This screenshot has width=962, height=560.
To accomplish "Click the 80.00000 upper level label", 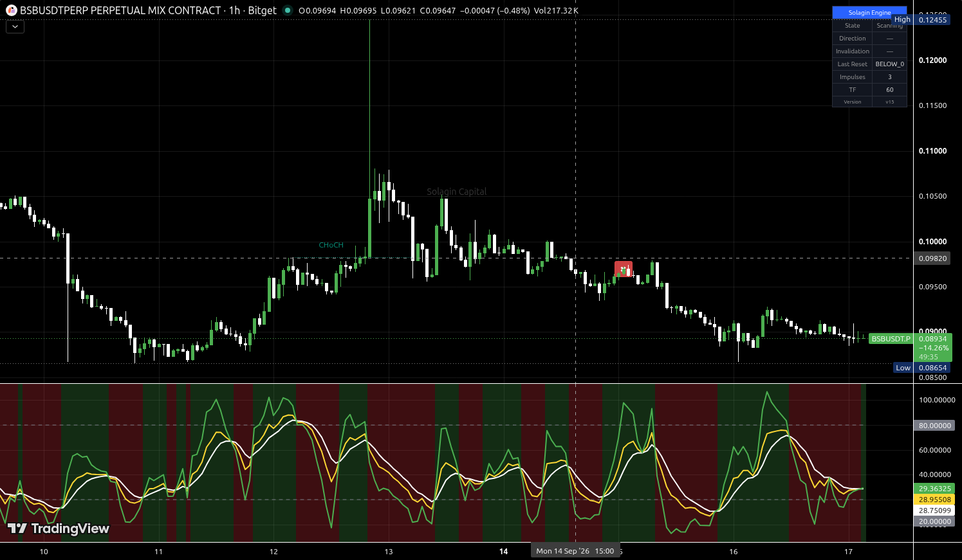I will click(x=934, y=426).
